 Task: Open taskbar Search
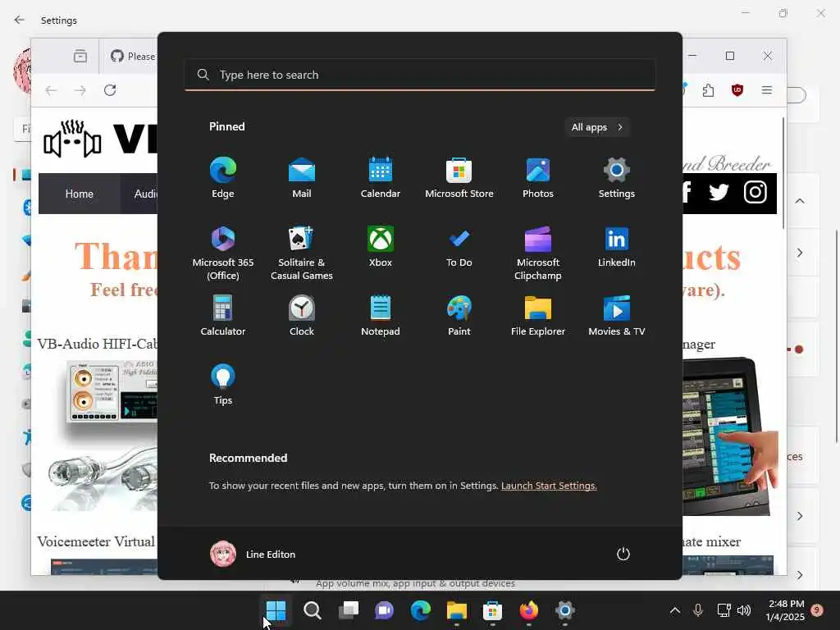[x=313, y=610]
